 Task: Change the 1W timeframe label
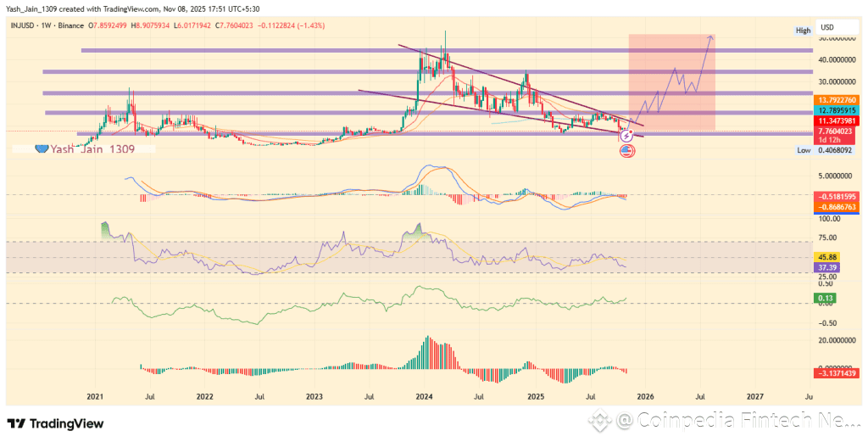point(43,25)
